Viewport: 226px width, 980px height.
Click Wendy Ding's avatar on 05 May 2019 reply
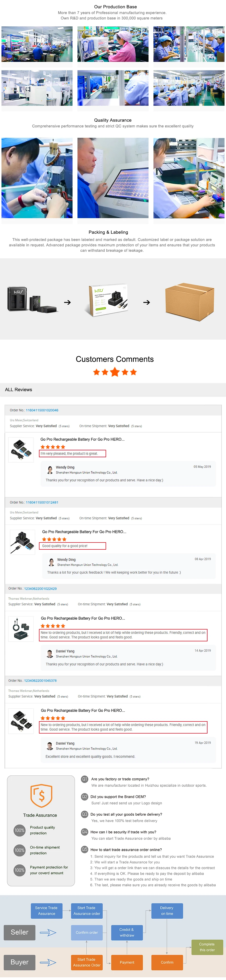[x=50, y=470]
